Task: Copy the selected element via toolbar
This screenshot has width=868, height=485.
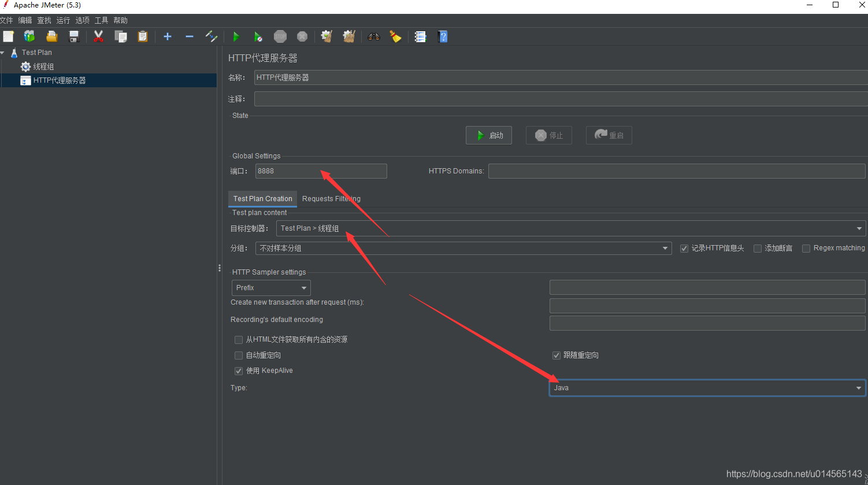Action: click(x=121, y=36)
